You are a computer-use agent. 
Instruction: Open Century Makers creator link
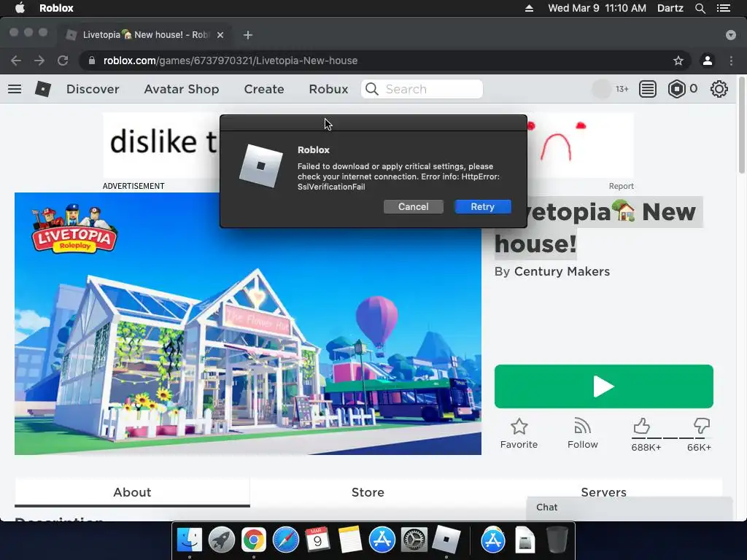click(x=562, y=271)
